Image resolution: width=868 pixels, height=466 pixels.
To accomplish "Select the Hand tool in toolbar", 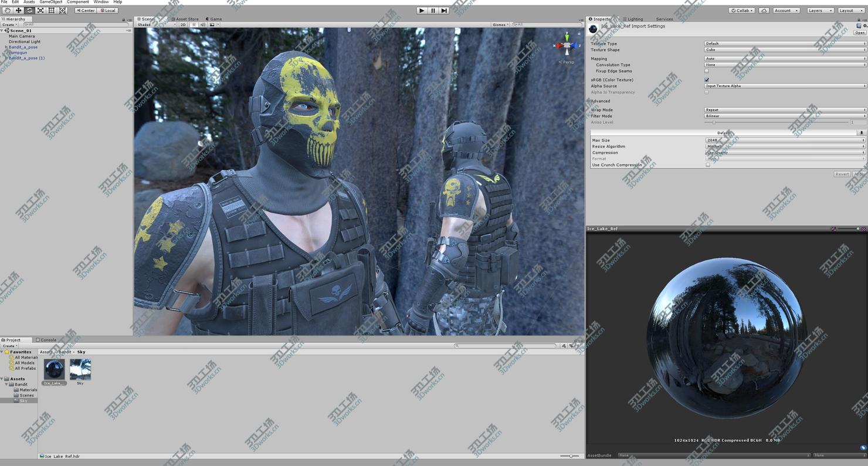I will [8, 11].
